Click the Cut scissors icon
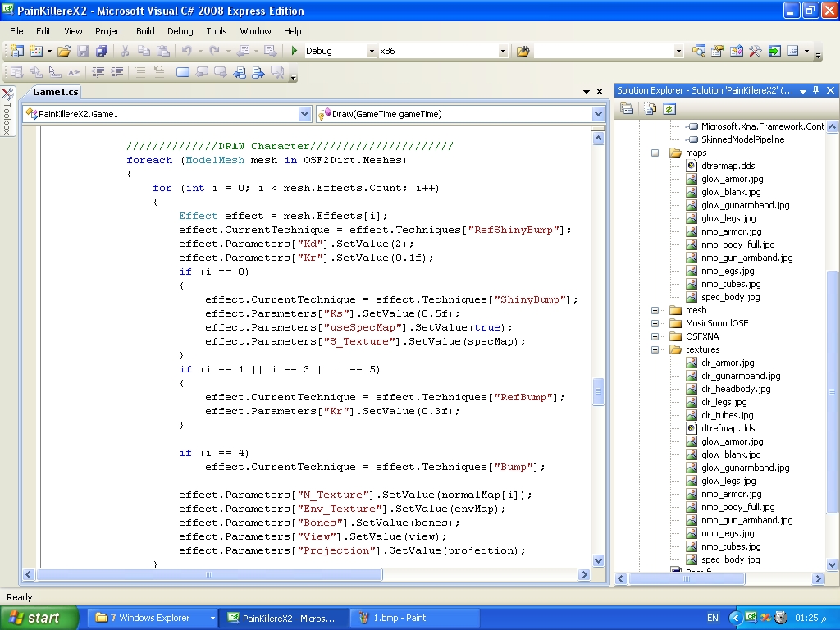This screenshot has height=630, width=840. pos(125,51)
